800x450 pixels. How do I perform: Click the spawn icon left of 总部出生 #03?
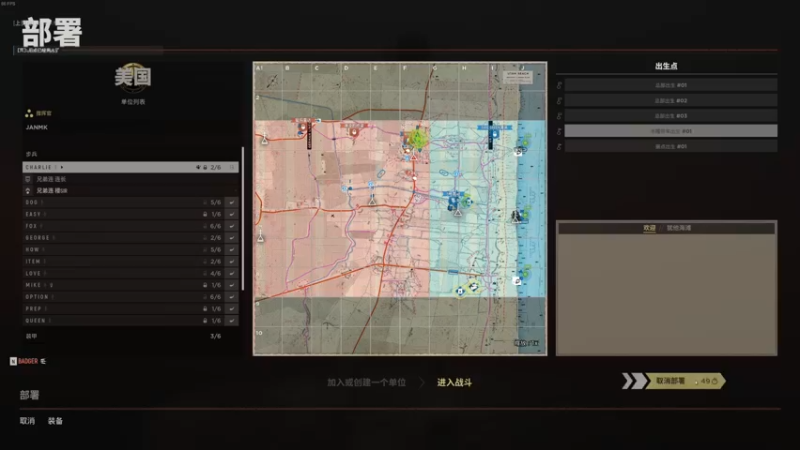point(559,116)
